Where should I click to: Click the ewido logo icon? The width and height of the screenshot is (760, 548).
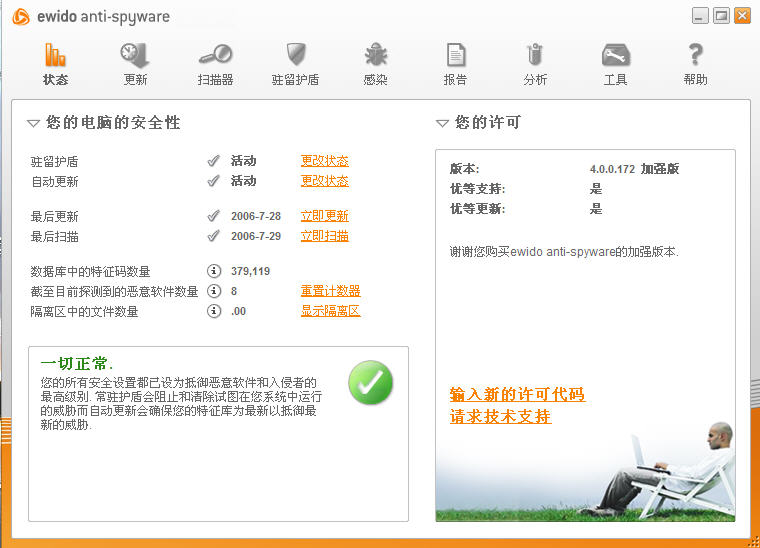pos(21,17)
